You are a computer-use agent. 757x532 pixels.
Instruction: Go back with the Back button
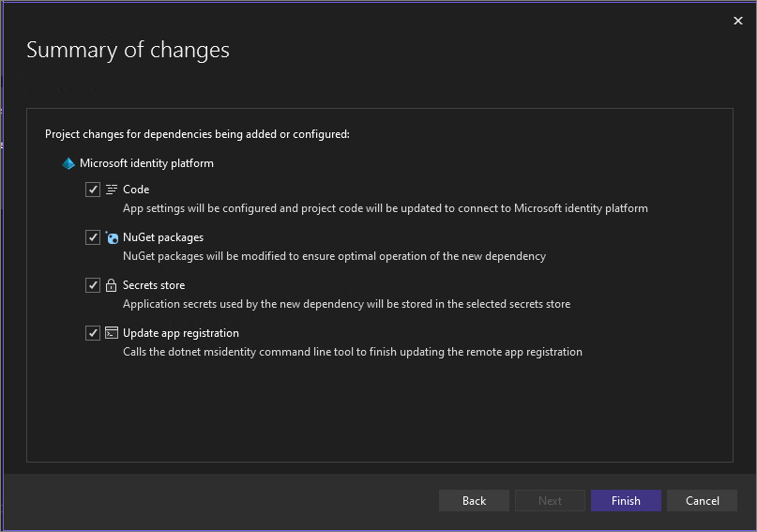click(474, 501)
